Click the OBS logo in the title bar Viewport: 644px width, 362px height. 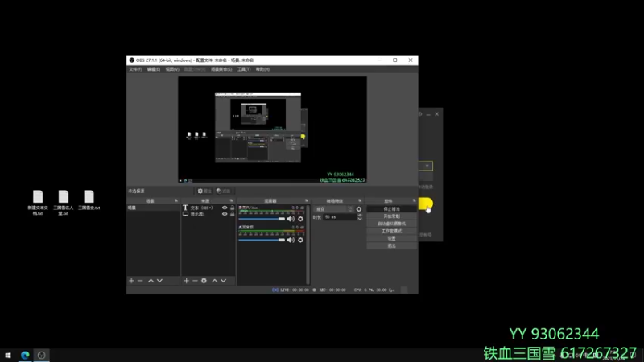point(132,60)
